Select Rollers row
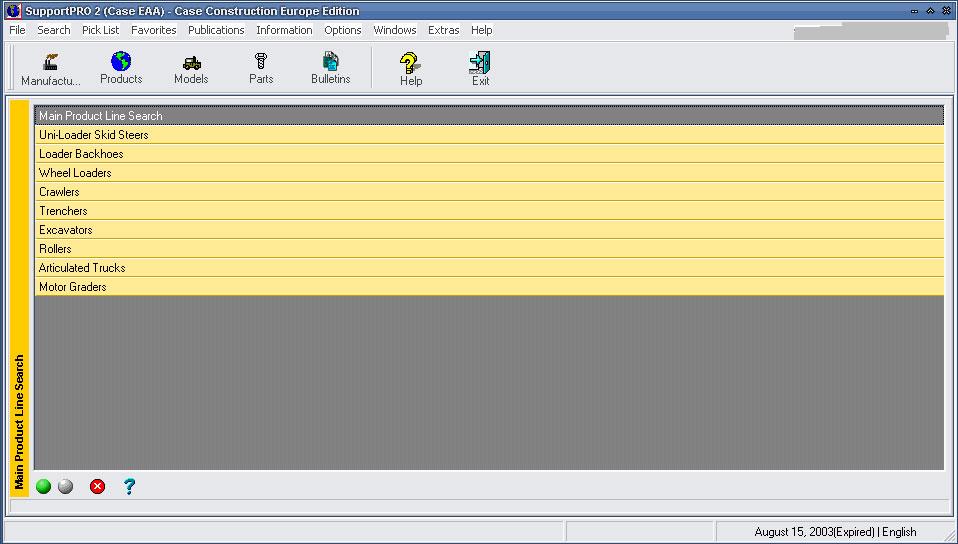 [489, 249]
